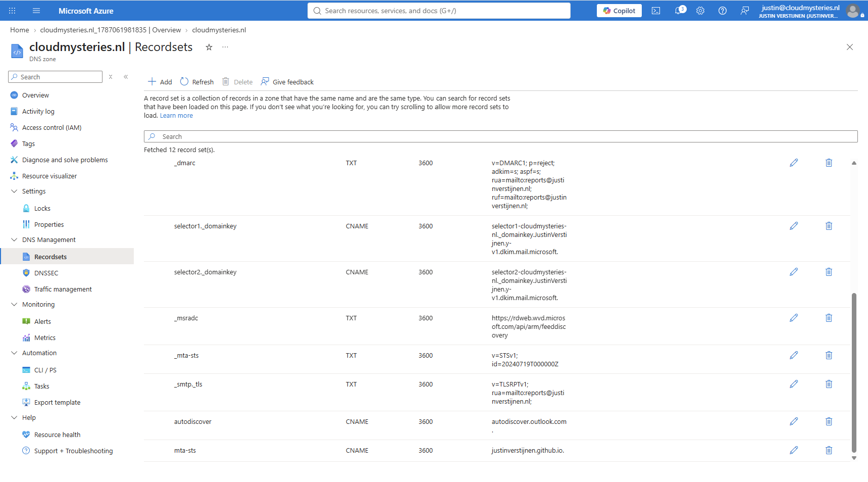Collapse the Help section
The image size is (868, 482).
point(14,417)
